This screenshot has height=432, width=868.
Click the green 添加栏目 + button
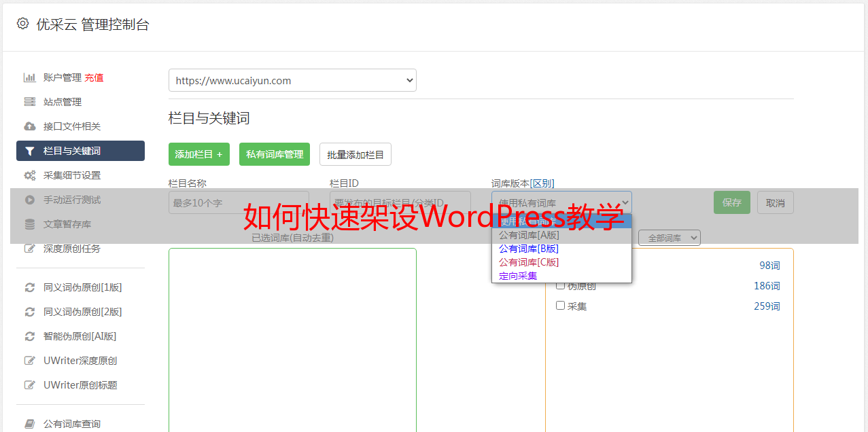tap(199, 154)
